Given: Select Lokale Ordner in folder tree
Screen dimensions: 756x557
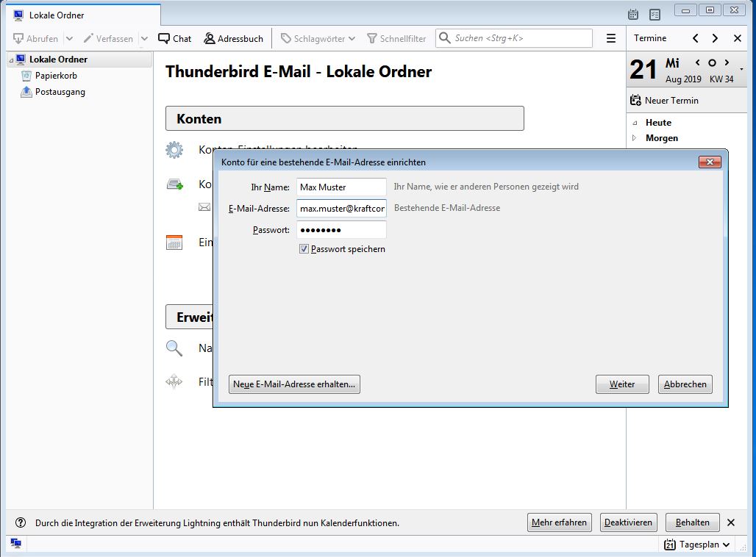Looking at the screenshot, I should click(58, 60).
